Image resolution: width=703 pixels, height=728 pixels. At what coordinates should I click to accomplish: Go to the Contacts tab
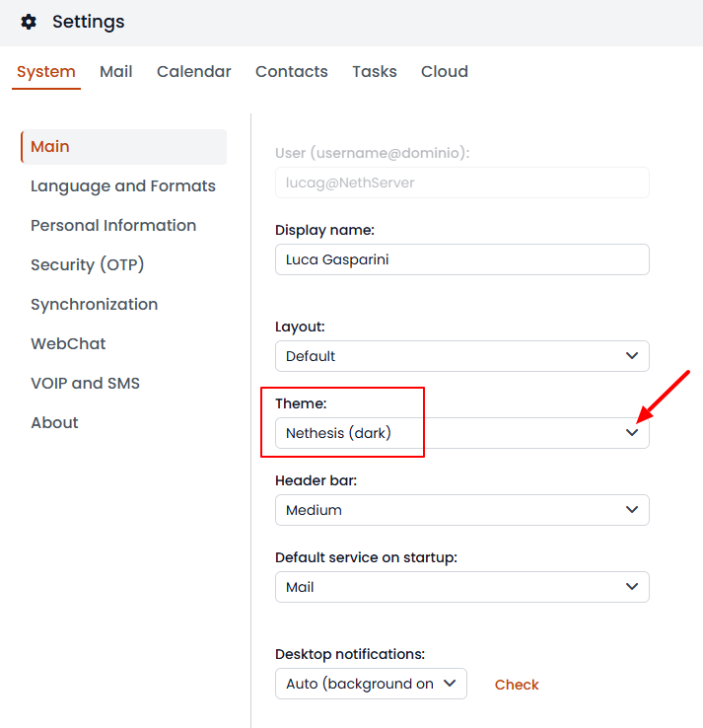click(292, 72)
